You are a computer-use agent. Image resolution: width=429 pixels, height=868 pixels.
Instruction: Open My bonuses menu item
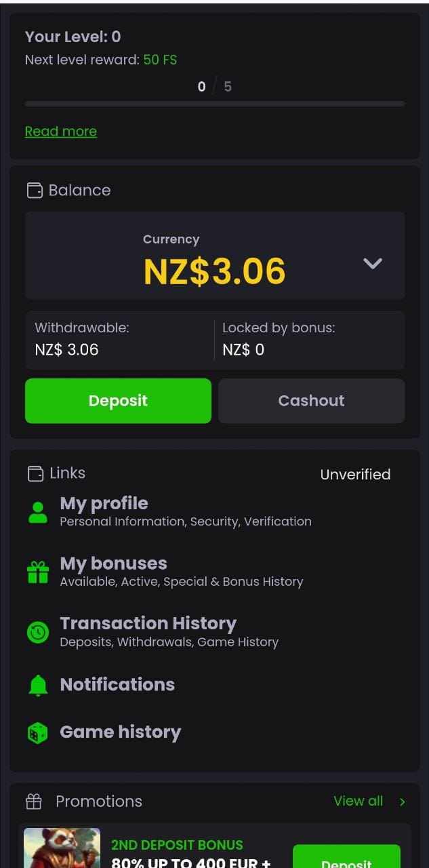point(113,564)
